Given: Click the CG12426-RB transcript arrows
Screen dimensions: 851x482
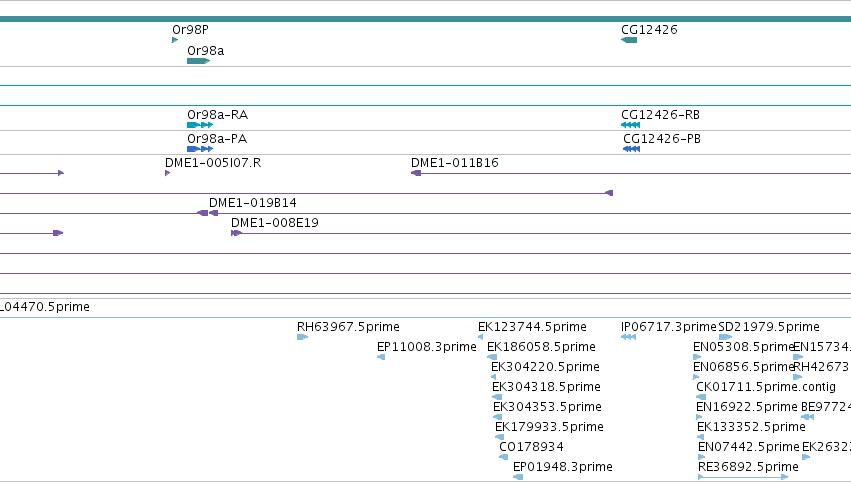Looking at the screenshot, I should tap(631, 125).
